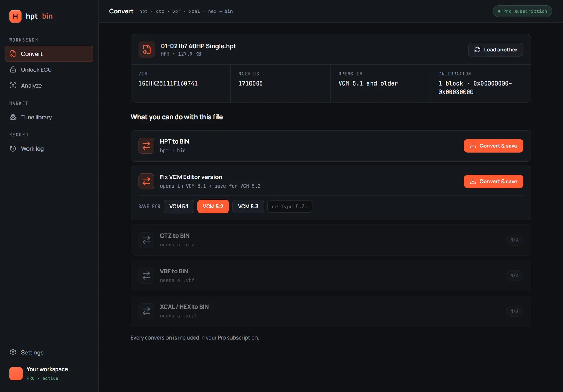Click Convert & save for Fix VCM Editor
Viewport: 563px width, 392px height.
pyautogui.click(x=493, y=182)
